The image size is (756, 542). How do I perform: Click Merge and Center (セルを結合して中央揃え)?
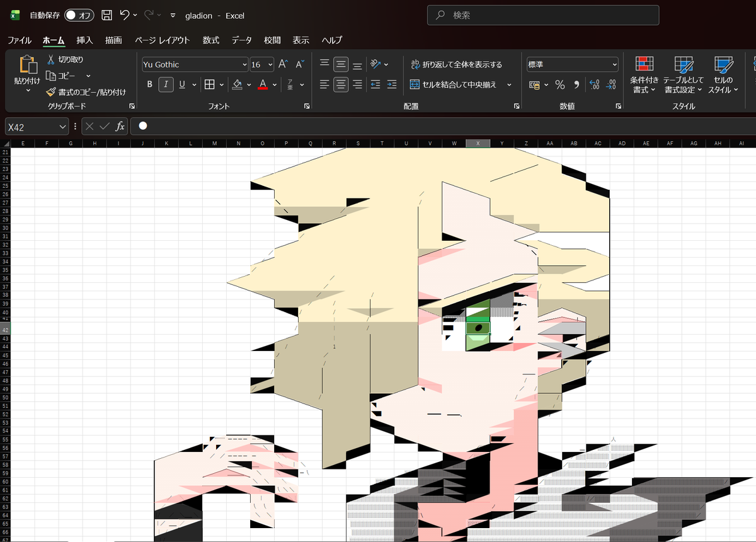point(454,84)
